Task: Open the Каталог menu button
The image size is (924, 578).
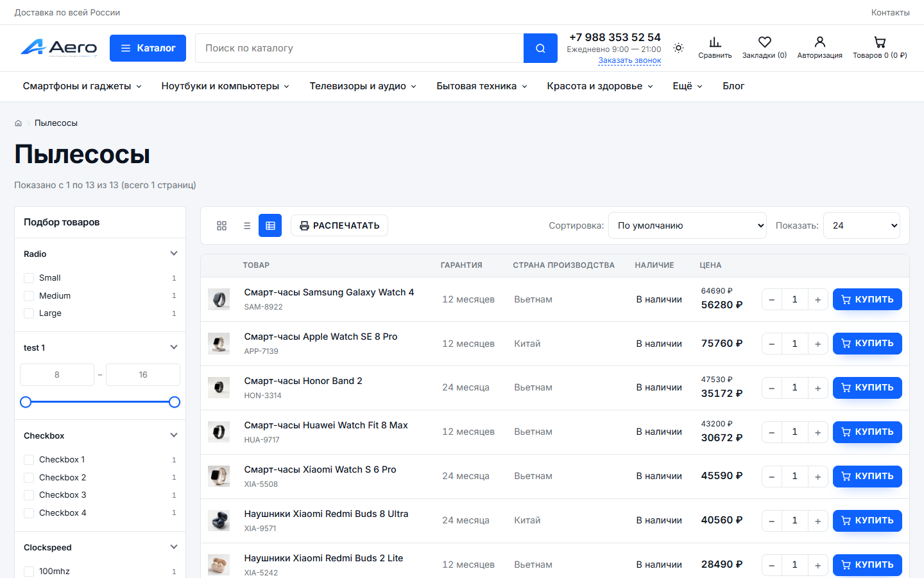Action: pyautogui.click(x=148, y=48)
